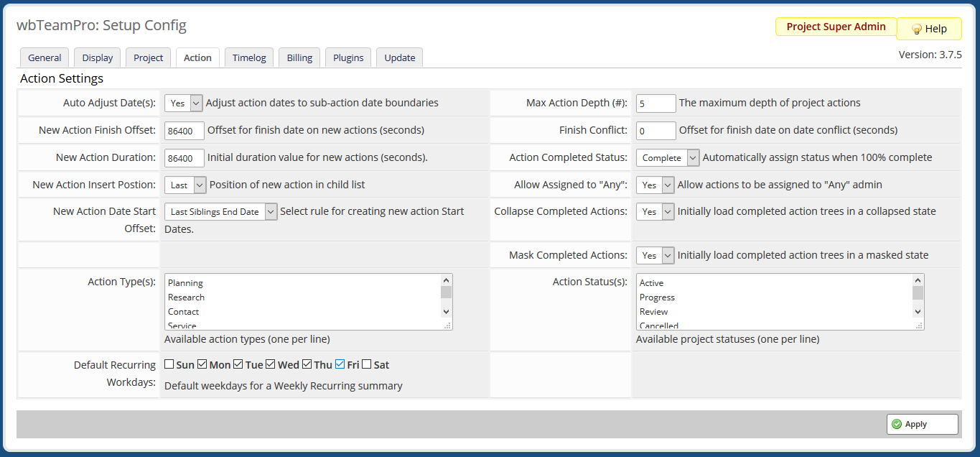980x457 pixels.
Task: Open New Action Insert Position dropdown
Action: coord(185,185)
